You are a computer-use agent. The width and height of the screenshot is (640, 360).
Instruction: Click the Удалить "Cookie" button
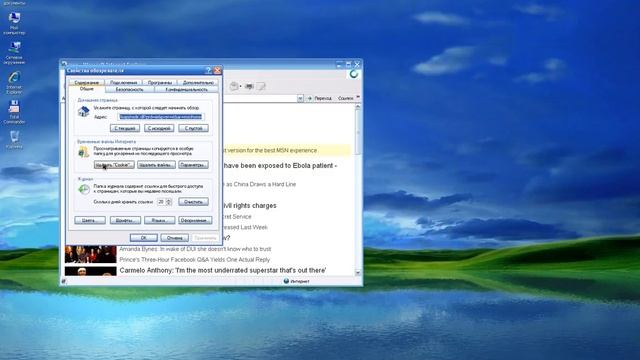(114, 165)
